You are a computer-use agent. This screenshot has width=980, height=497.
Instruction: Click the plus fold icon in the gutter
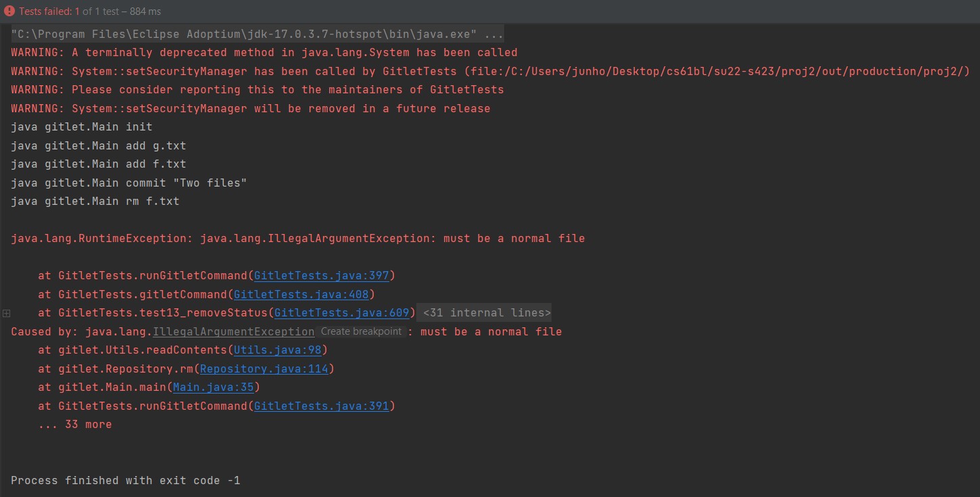6,313
